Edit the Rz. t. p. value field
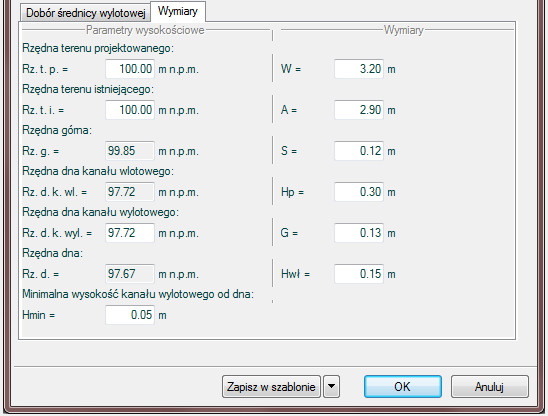 130,69
